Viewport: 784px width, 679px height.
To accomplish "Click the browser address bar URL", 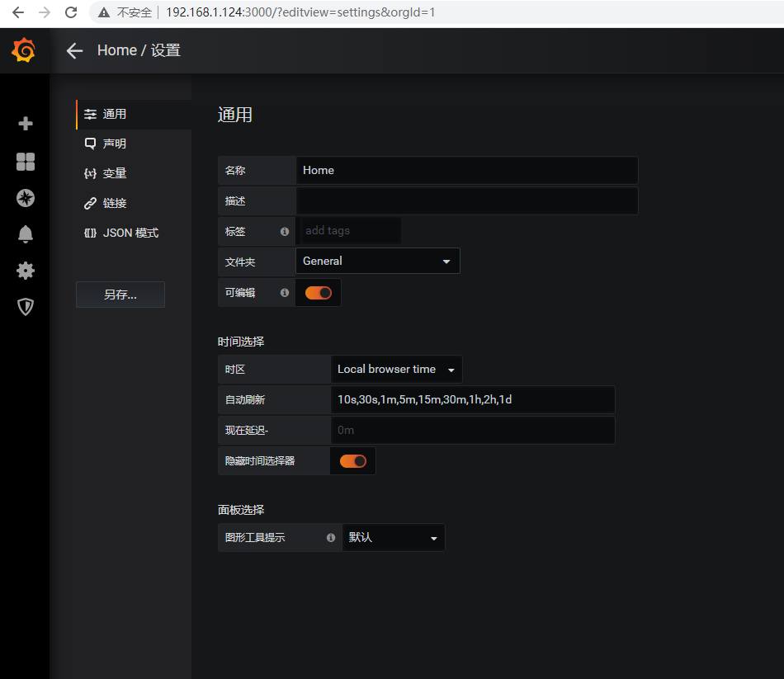I will coord(300,12).
